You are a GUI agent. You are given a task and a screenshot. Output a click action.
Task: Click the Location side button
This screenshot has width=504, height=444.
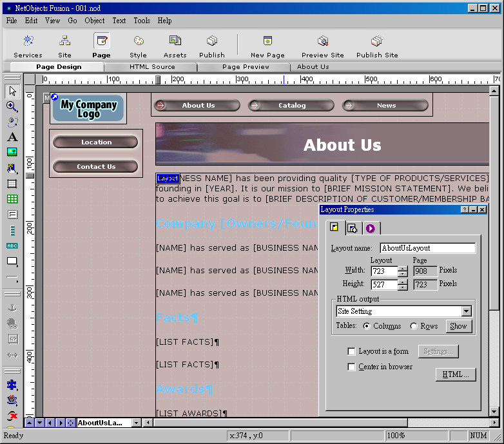pos(96,142)
